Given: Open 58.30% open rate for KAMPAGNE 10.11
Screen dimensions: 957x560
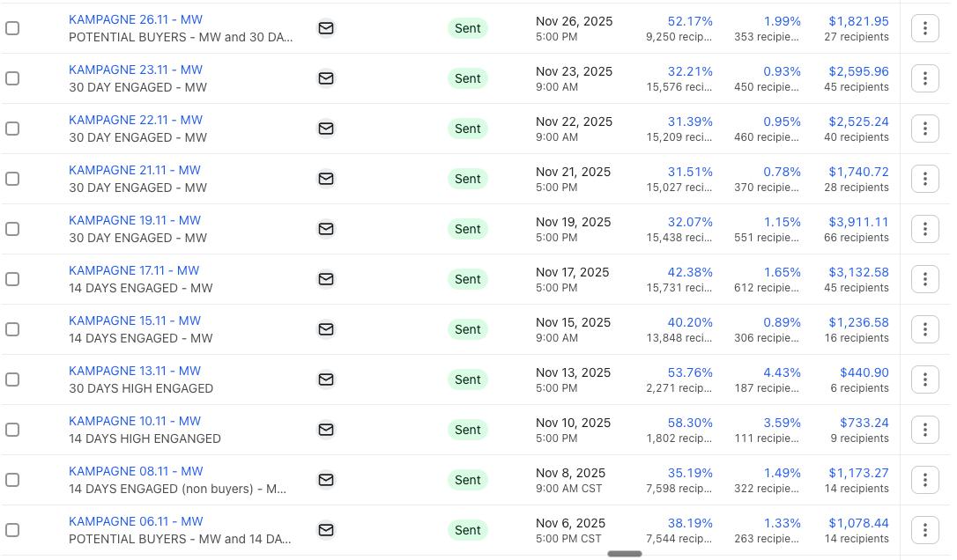Looking at the screenshot, I should pos(690,423).
